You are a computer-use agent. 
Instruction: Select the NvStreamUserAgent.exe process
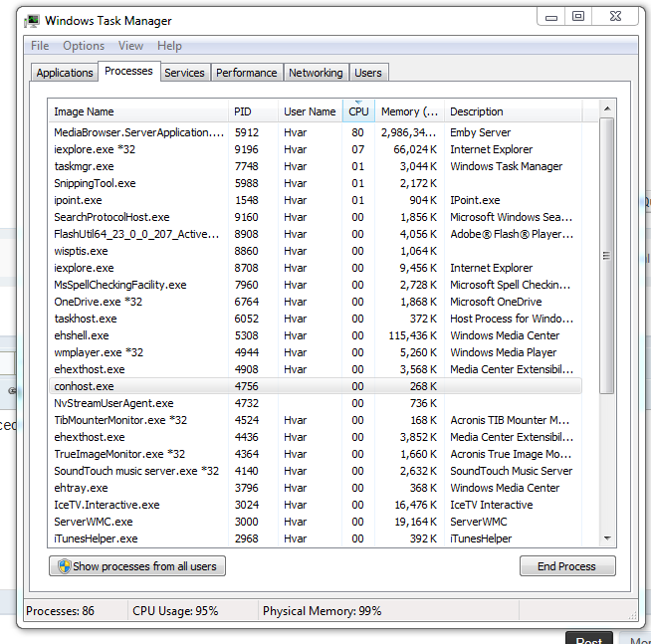tap(316, 403)
